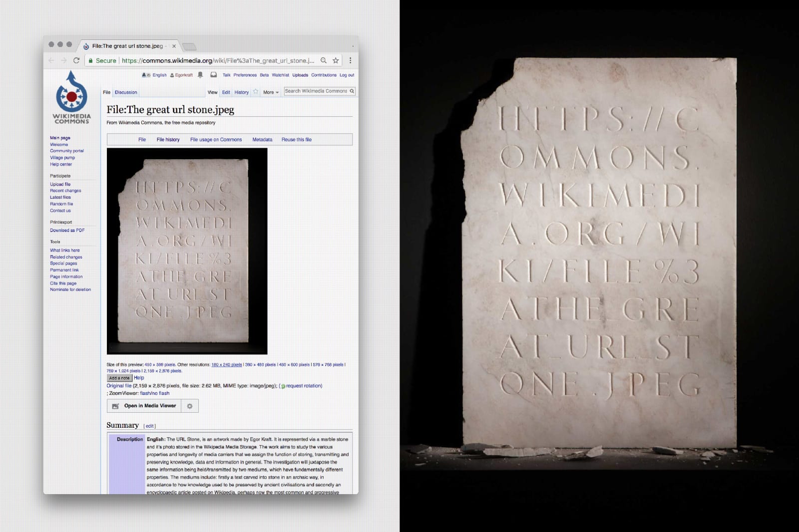799x532 pixels.
Task: Select the View tab
Action: [x=212, y=92]
